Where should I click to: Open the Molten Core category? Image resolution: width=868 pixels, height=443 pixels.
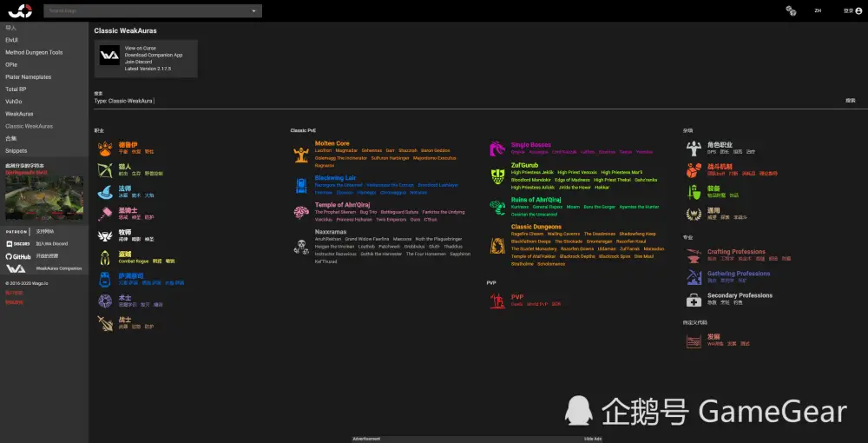[x=332, y=143]
